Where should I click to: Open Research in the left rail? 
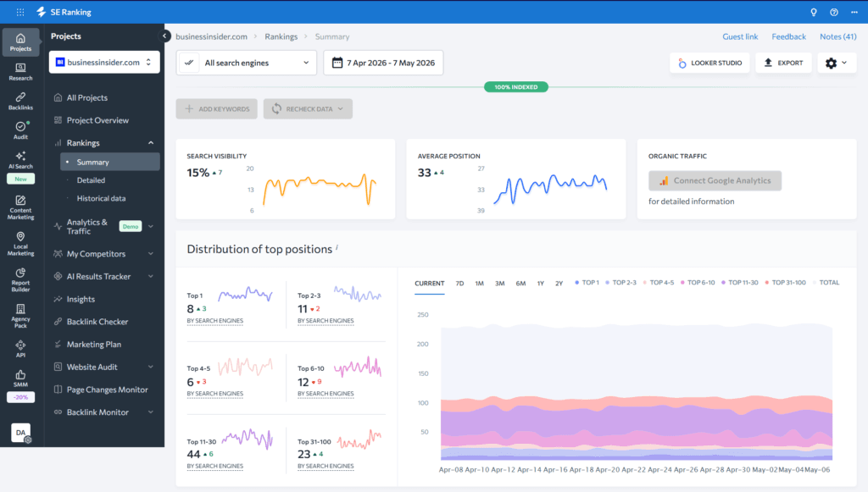click(x=20, y=72)
